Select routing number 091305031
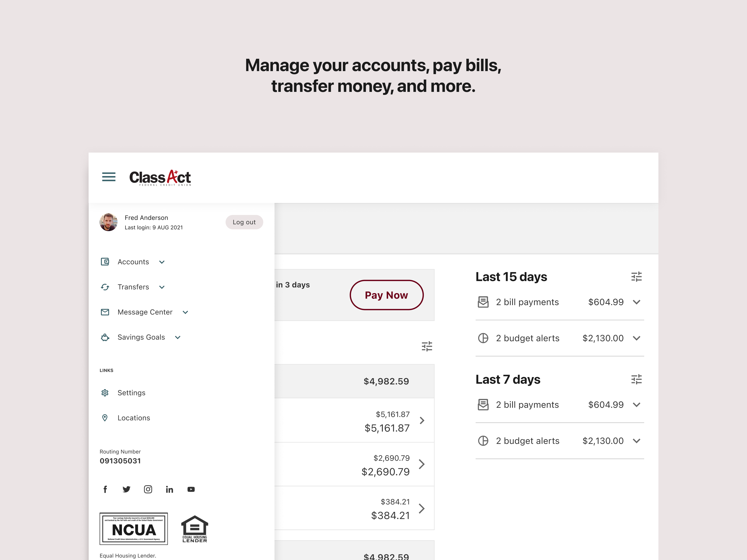This screenshot has width=747, height=560. click(x=120, y=461)
